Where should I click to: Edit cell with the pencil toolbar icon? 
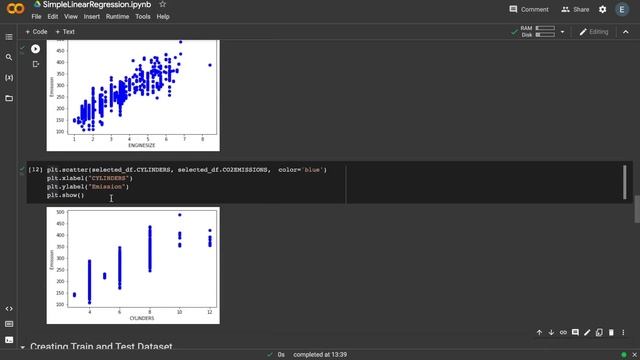(x=587, y=333)
